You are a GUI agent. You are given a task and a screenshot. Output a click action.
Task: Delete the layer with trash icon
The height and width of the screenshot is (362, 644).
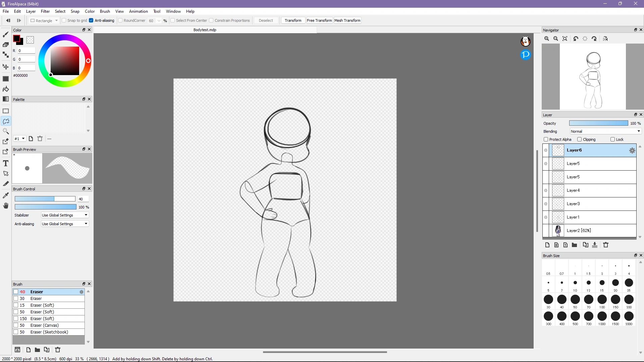606,245
